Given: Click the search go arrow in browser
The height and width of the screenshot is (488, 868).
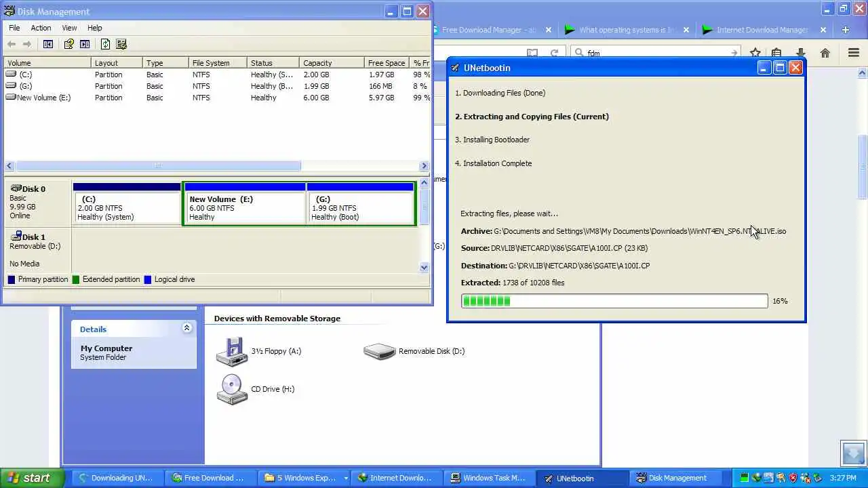Looking at the screenshot, I should [734, 53].
